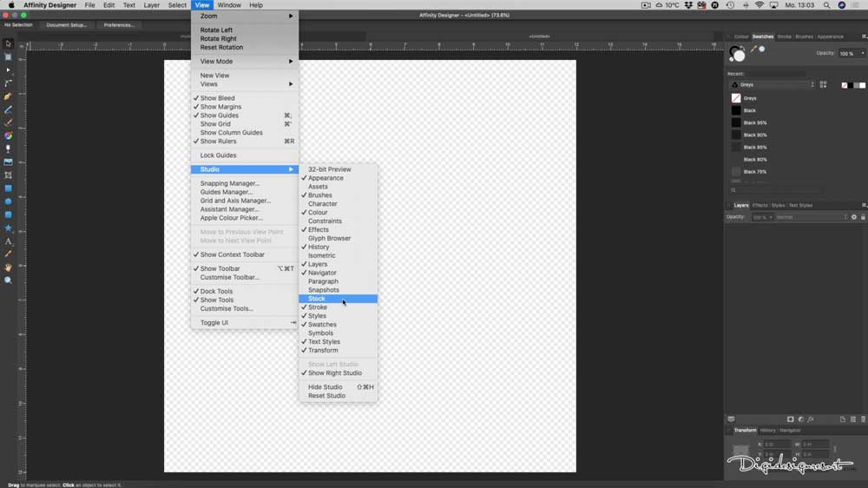Select Stock in the Studio submenu
This screenshot has width=868, height=488.
pyautogui.click(x=339, y=299)
